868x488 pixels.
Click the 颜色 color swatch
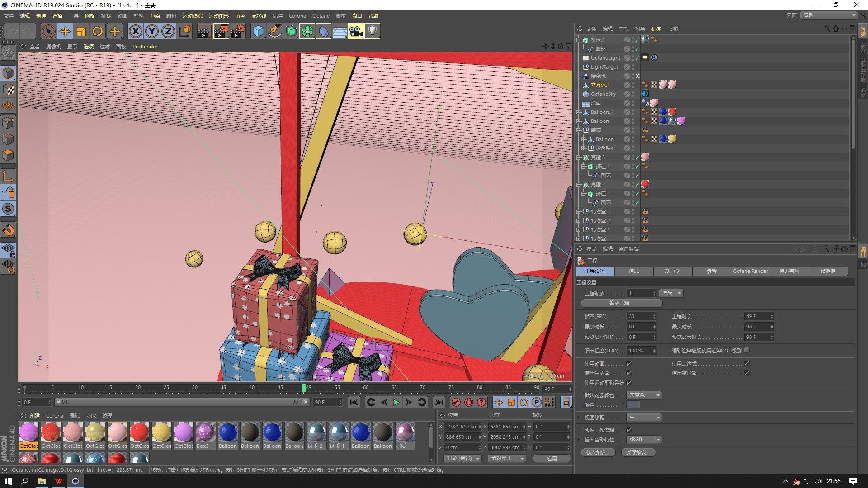(633, 405)
